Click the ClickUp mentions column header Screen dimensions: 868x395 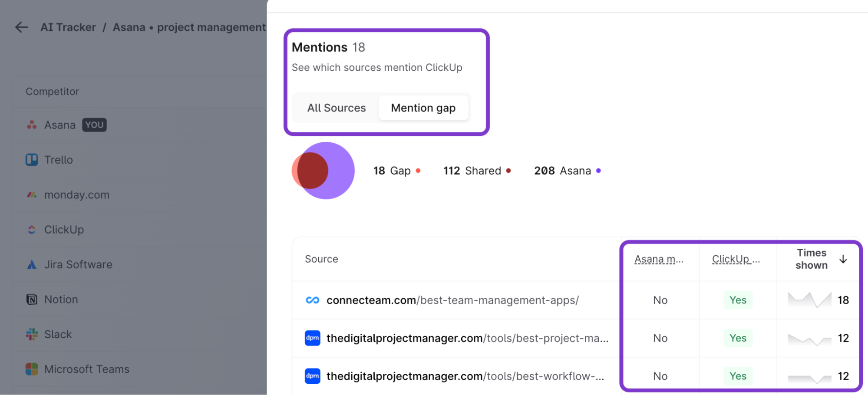coord(736,259)
